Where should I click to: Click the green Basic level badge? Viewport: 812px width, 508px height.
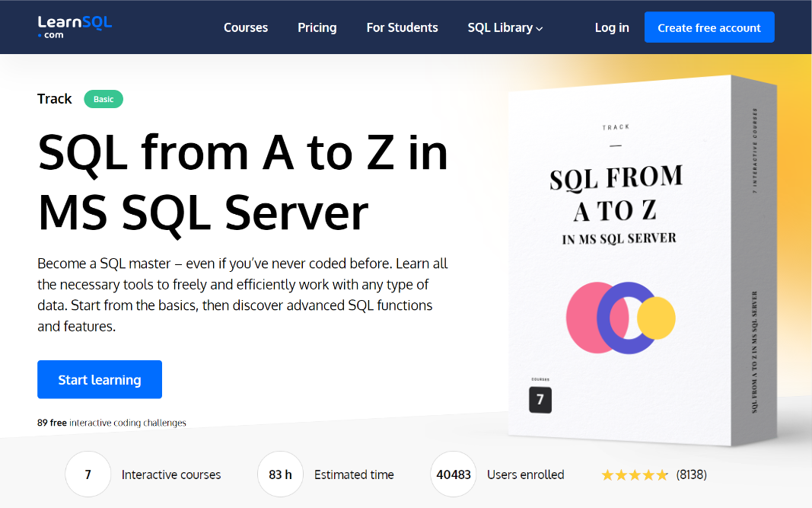tap(103, 99)
